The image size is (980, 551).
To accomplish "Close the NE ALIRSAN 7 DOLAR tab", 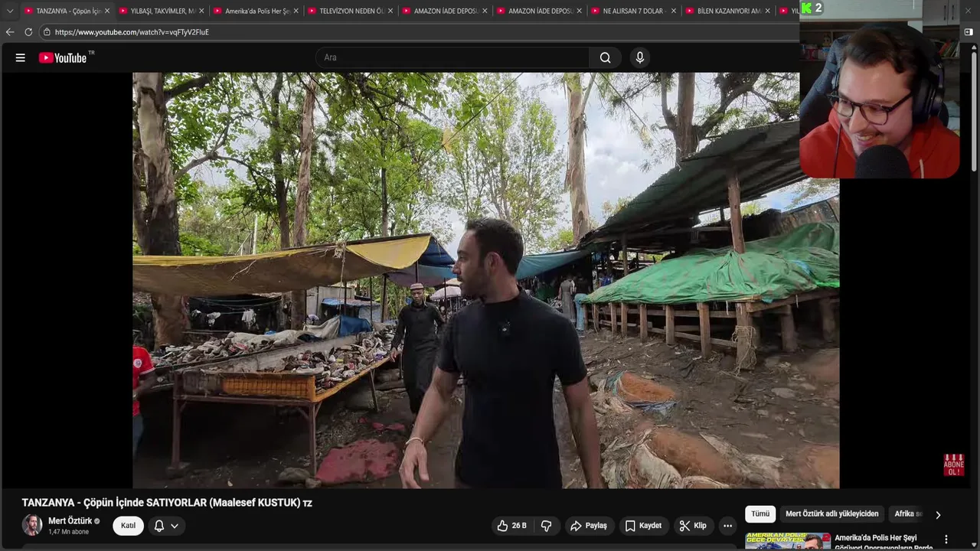I will click(674, 11).
